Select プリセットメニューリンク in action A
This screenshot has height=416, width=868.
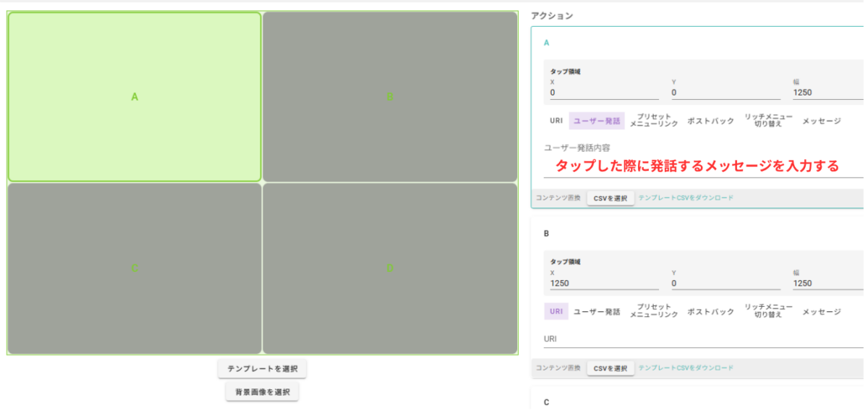click(x=654, y=121)
